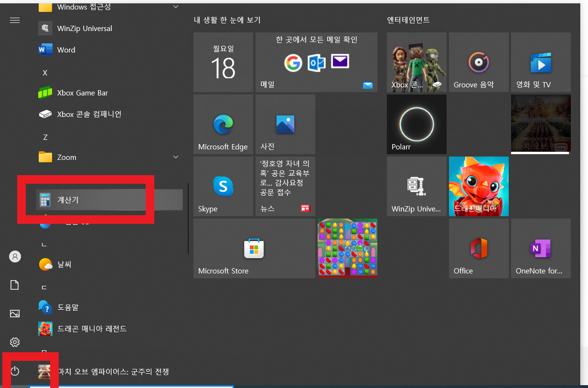Jump to letter X in the app list
Viewport: 588px width, 388px height.
coord(45,73)
